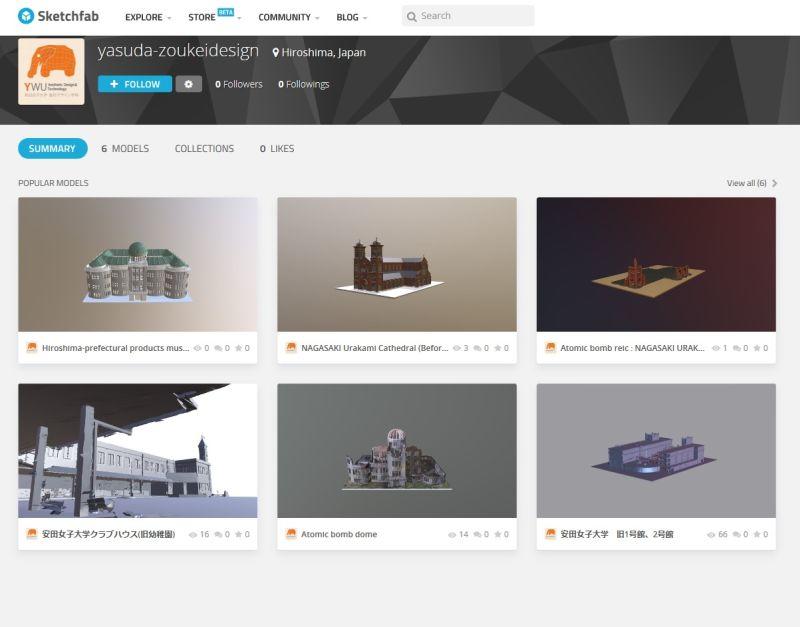Image resolution: width=800 pixels, height=627 pixels.
Task: Open Atomic bomb relic NAGASAKI title link
Action: [x=632, y=348]
